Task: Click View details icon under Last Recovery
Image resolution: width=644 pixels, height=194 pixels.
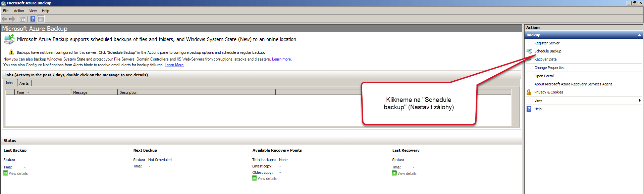Action: pos(394,173)
